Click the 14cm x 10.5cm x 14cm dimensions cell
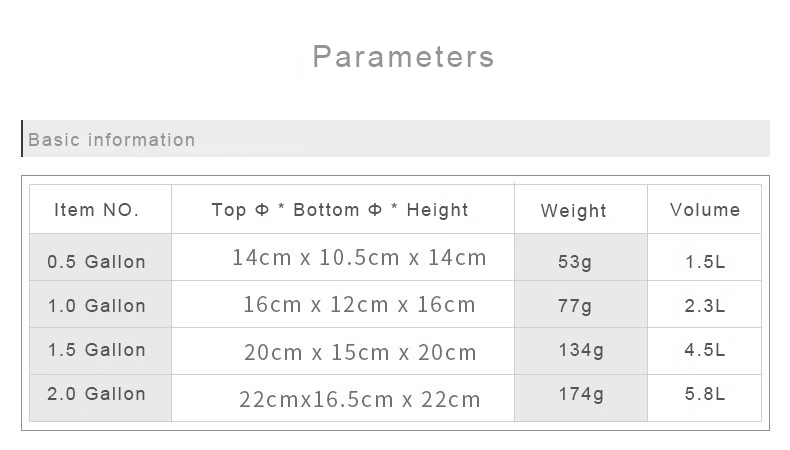The width and height of the screenshot is (790, 450). tap(359, 258)
